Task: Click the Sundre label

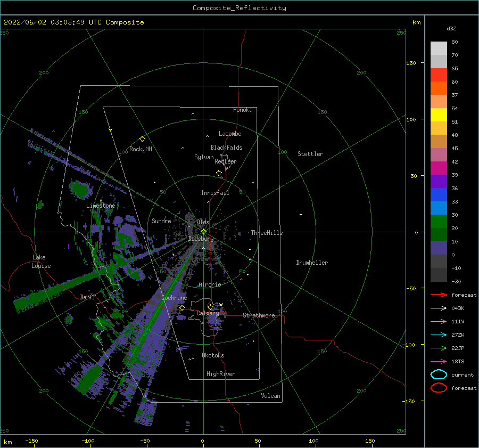Action: coord(161,221)
